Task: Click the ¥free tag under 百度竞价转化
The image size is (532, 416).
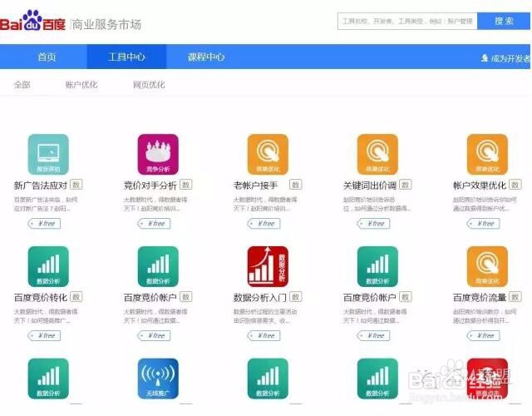Action: [44, 335]
